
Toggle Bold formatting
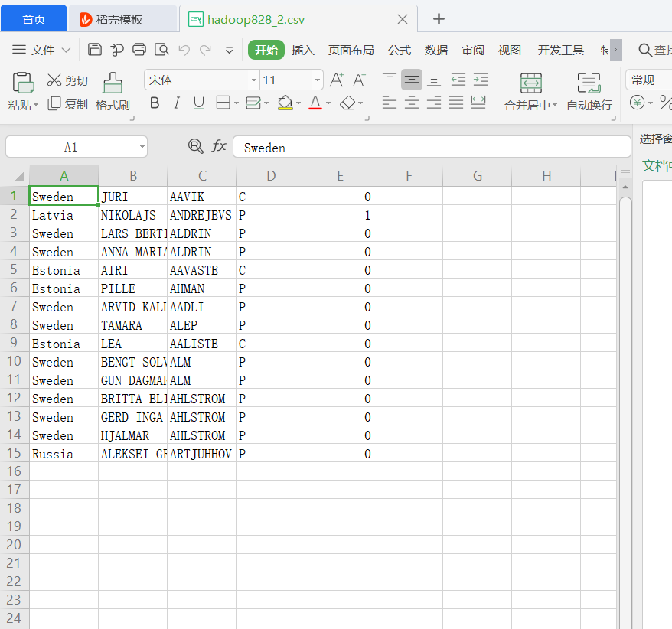click(155, 103)
